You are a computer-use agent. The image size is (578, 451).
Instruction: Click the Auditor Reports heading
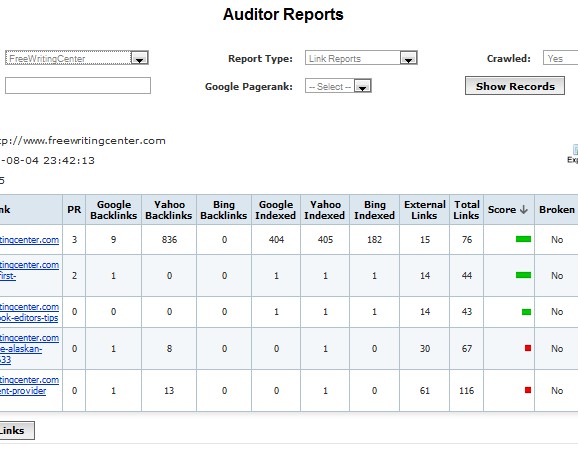coord(283,14)
